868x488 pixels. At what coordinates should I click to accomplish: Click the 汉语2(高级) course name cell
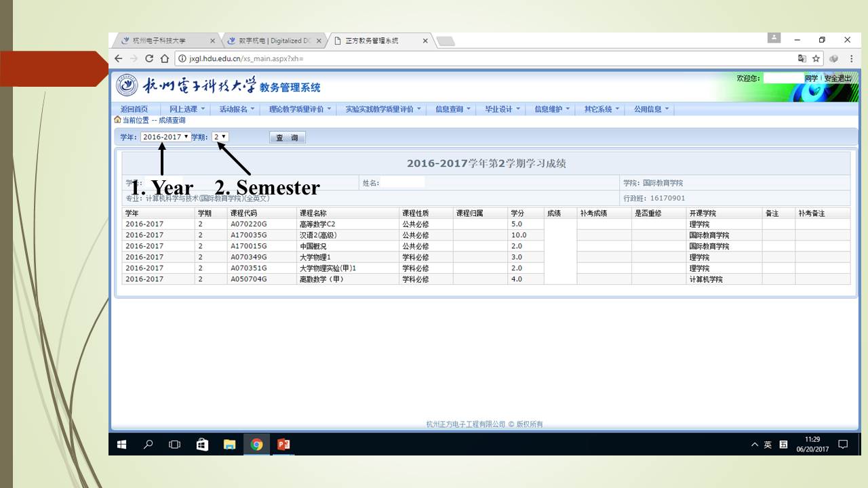click(x=348, y=235)
